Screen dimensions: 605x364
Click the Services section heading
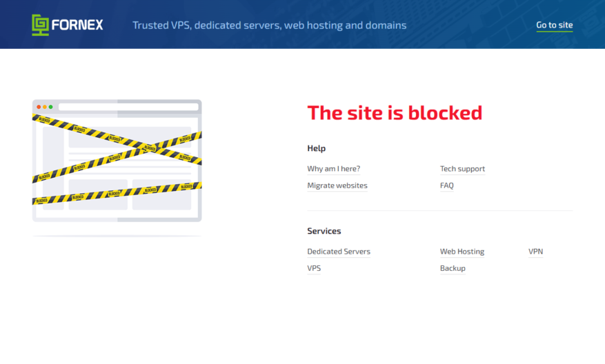[x=324, y=231]
